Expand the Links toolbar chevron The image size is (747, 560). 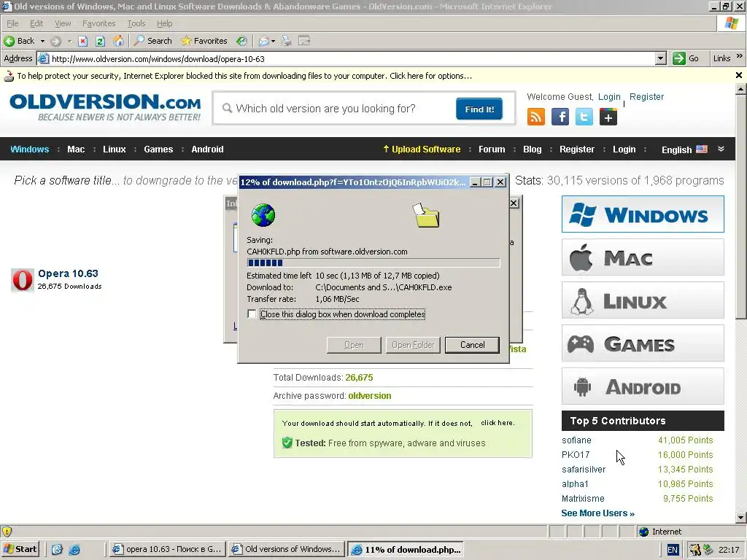point(740,56)
